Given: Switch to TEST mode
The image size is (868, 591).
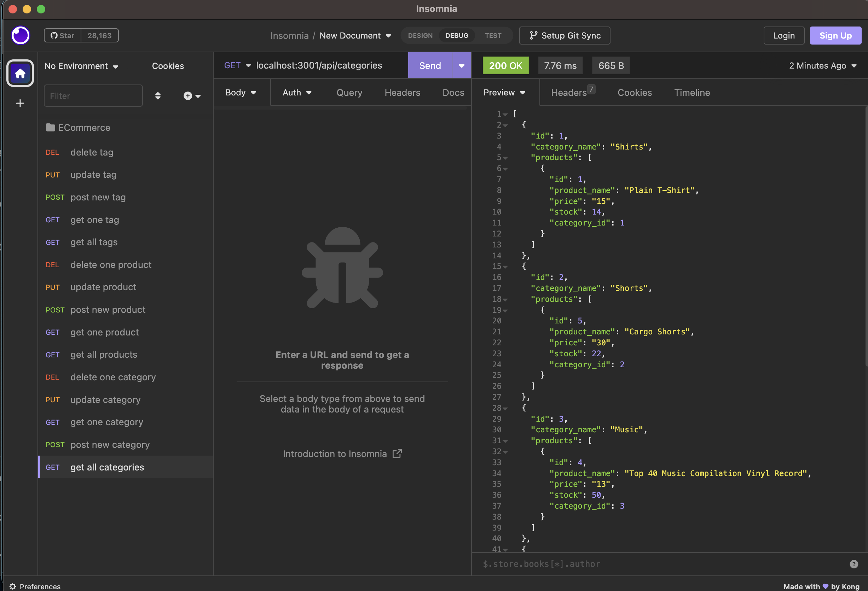Looking at the screenshot, I should (x=493, y=35).
